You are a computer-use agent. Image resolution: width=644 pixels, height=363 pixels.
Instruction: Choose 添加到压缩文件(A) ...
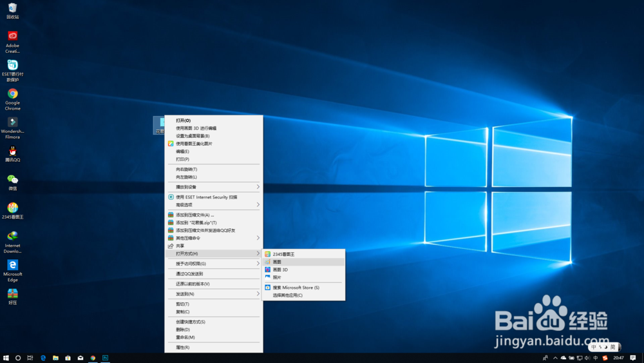point(214,215)
